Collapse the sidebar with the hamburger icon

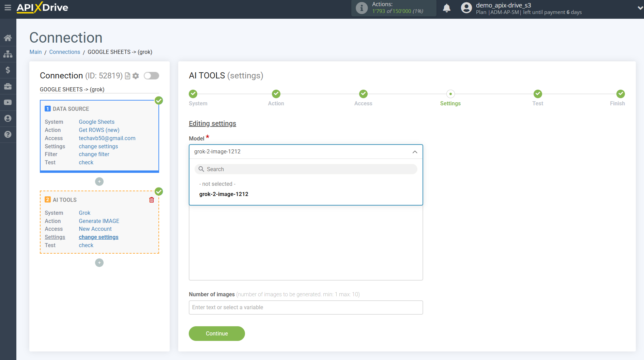(8, 7)
